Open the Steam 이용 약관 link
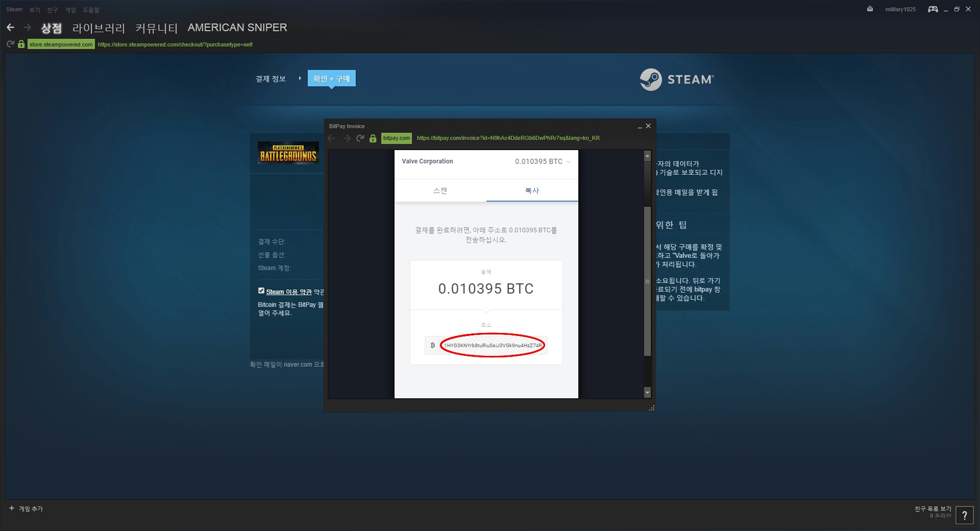The width and height of the screenshot is (980, 531). click(289, 292)
